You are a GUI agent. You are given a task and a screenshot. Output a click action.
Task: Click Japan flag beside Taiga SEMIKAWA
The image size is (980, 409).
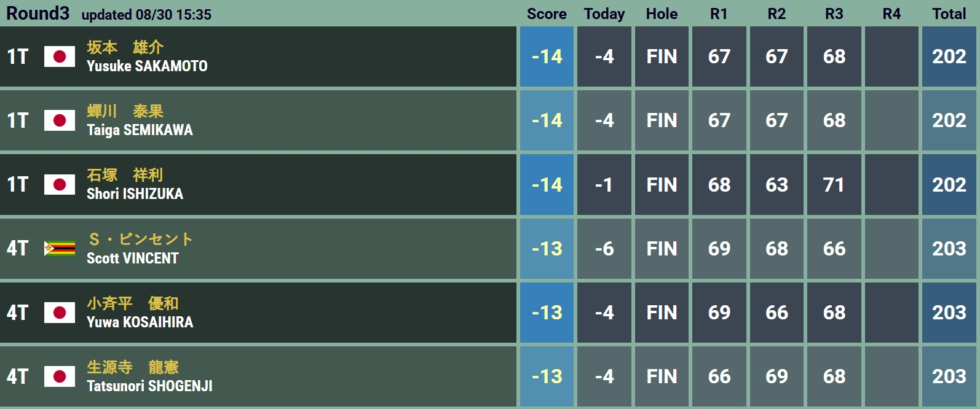click(x=60, y=120)
